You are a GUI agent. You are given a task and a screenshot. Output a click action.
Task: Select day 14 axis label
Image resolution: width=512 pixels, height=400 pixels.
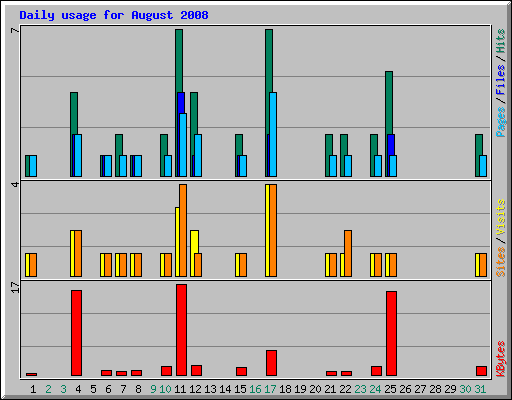[225, 389]
